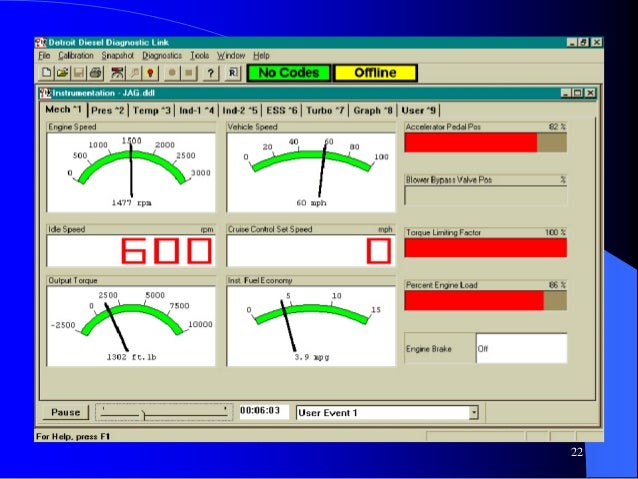Open the Diagnostics menu
The height and width of the screenshot is (479, 638).
[x=161, y=56]
